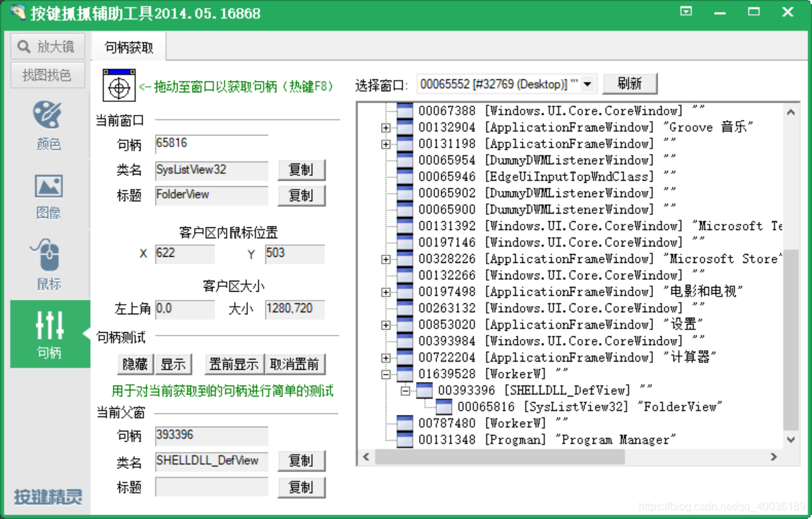Open the title bar menu arrow icon
This screenshot has width=812, height=519.
point(686,12)
